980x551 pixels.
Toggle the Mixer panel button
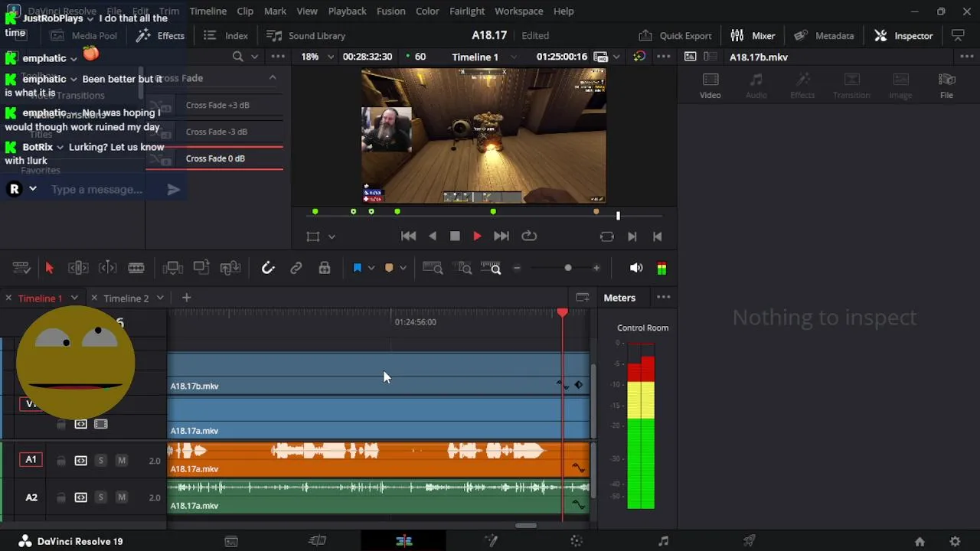(753, 36)
